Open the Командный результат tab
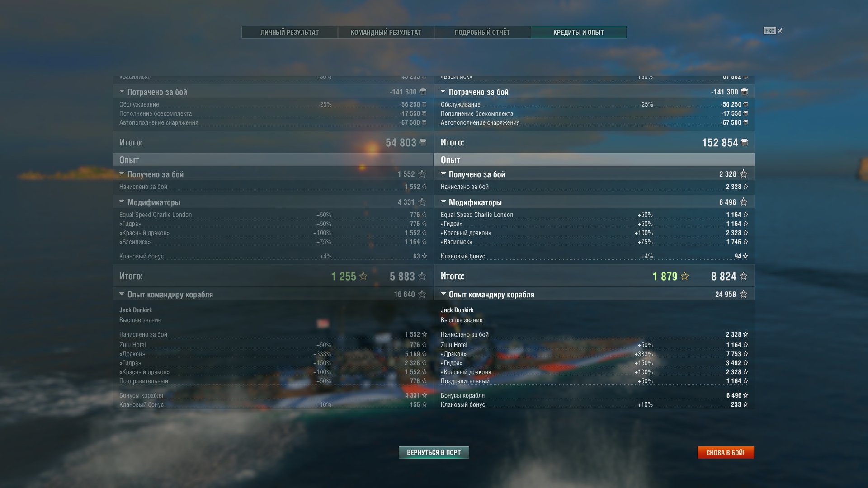 tap(386, 32)
